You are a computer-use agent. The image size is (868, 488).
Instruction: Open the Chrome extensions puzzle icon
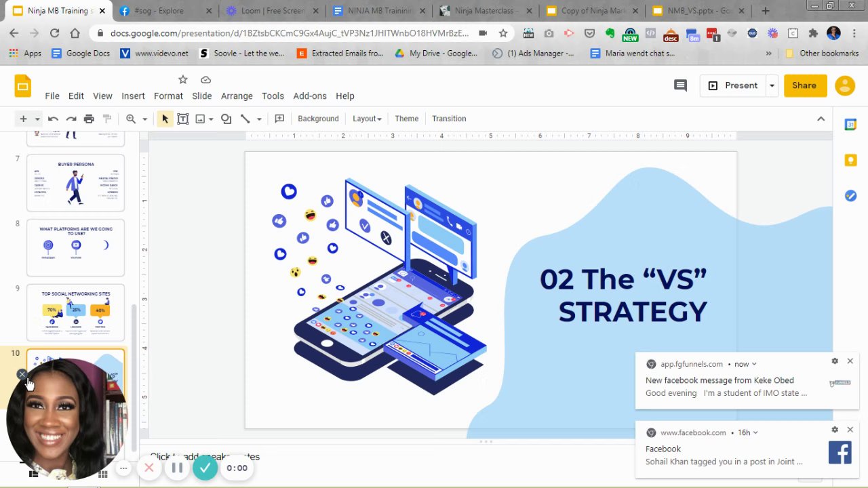[x=813, y=33]
